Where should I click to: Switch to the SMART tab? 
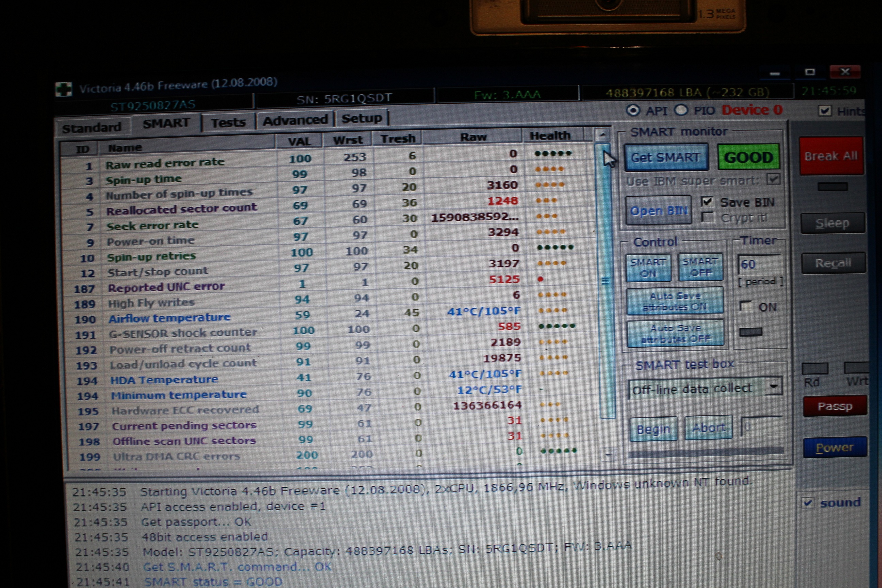point(166,123)
